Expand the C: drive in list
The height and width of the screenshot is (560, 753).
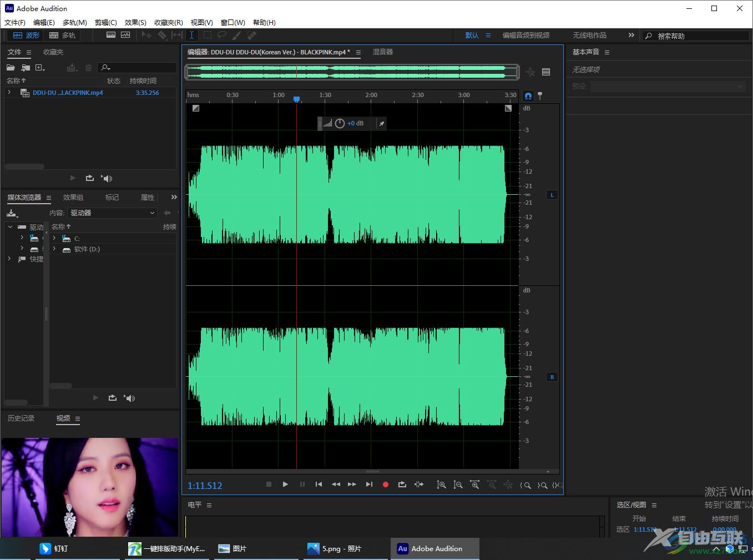54,238
